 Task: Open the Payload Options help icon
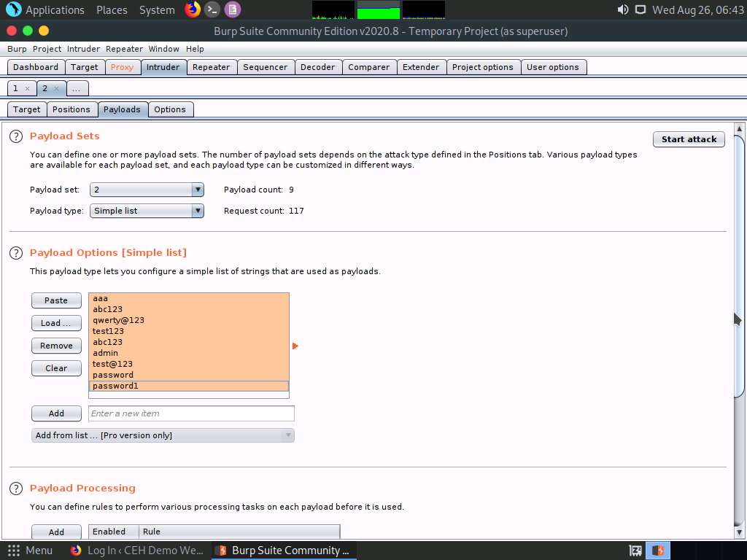[15, 253]
